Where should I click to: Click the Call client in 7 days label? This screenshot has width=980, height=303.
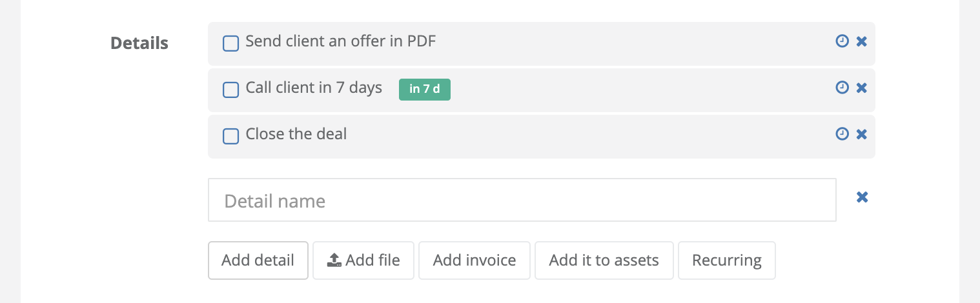[314, 88]
